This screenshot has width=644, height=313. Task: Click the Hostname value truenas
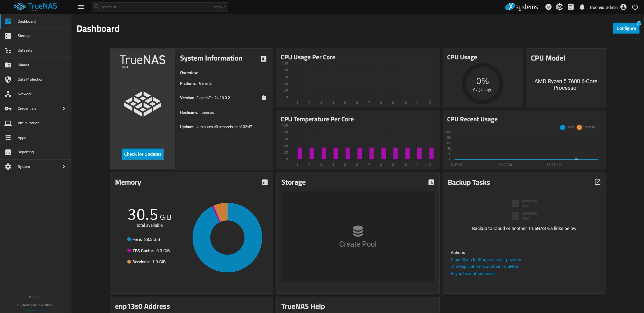pyautogui.click(x=208, y=112)
